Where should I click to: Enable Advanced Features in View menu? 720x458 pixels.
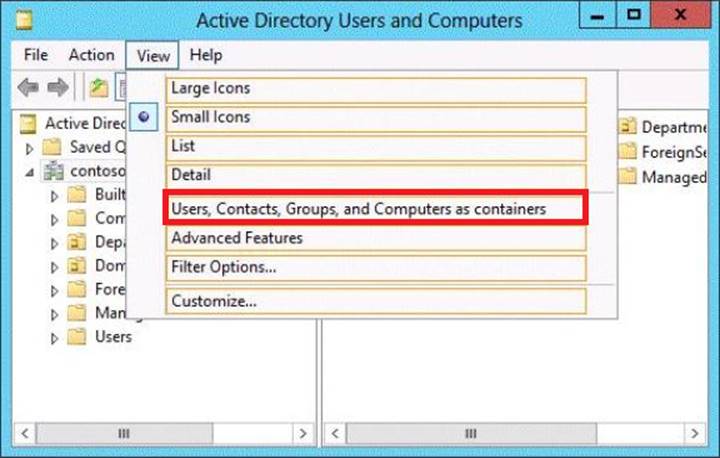pos(236,238)
